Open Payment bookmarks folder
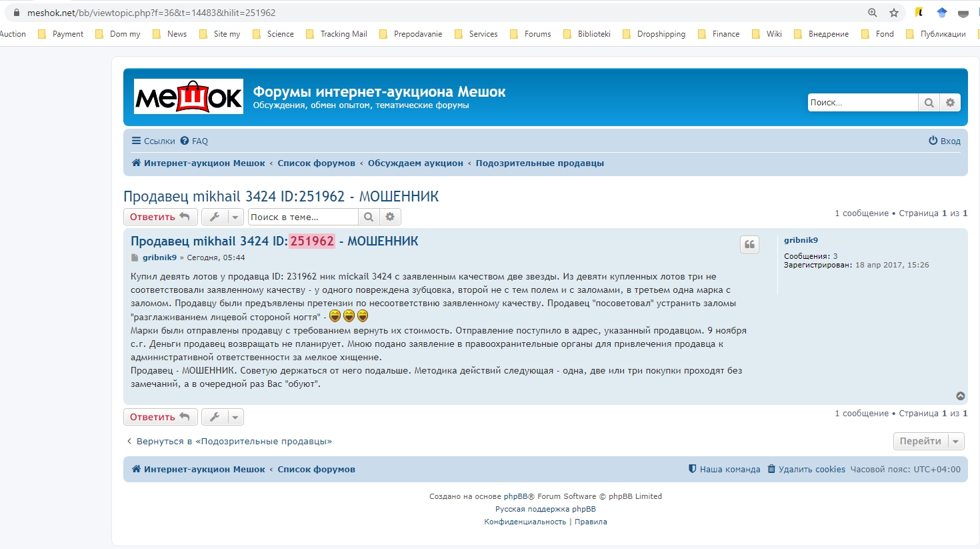Image resolution: width=980 pixels, height=549 pixels. [61, 34]
